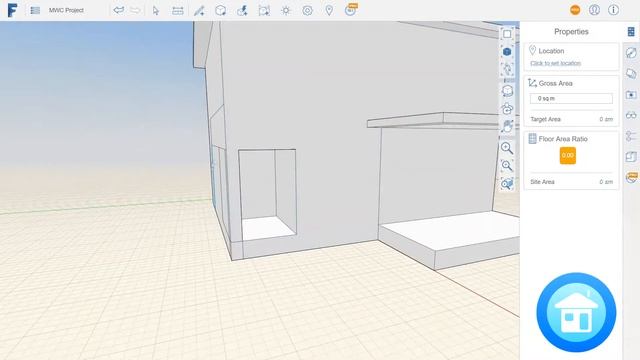
Task: Click the Zoom Selection tool
Action: point(507,184)
